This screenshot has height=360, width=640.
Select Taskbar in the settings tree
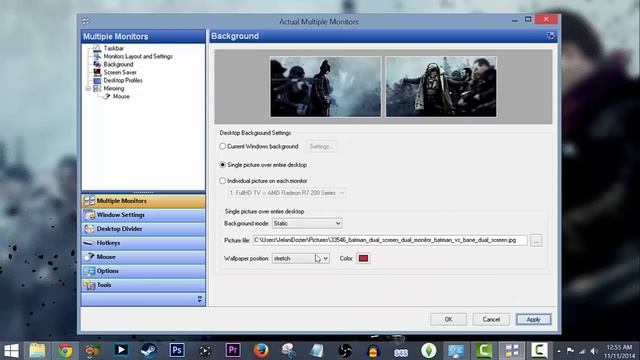[113, 48]
